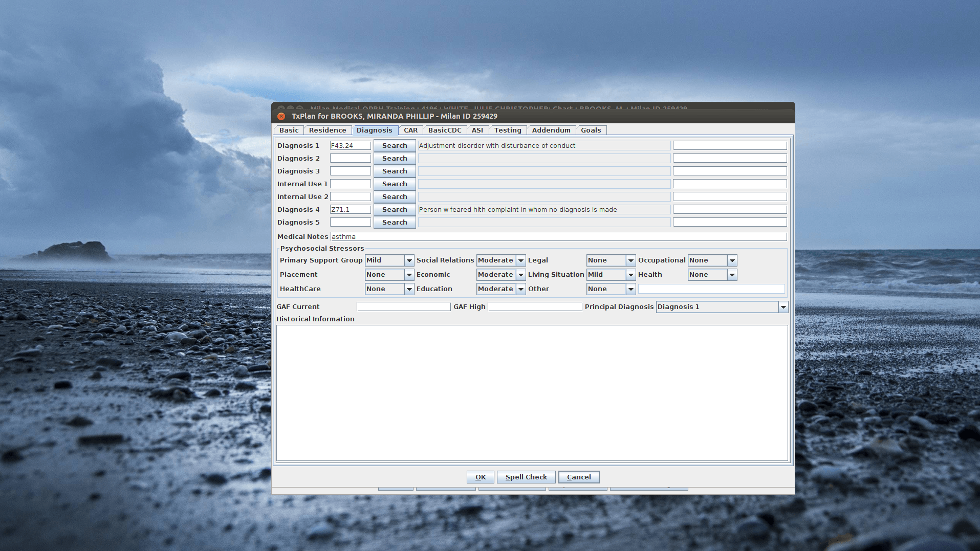Open the Primary Support Group dropdown

point(389,260)
